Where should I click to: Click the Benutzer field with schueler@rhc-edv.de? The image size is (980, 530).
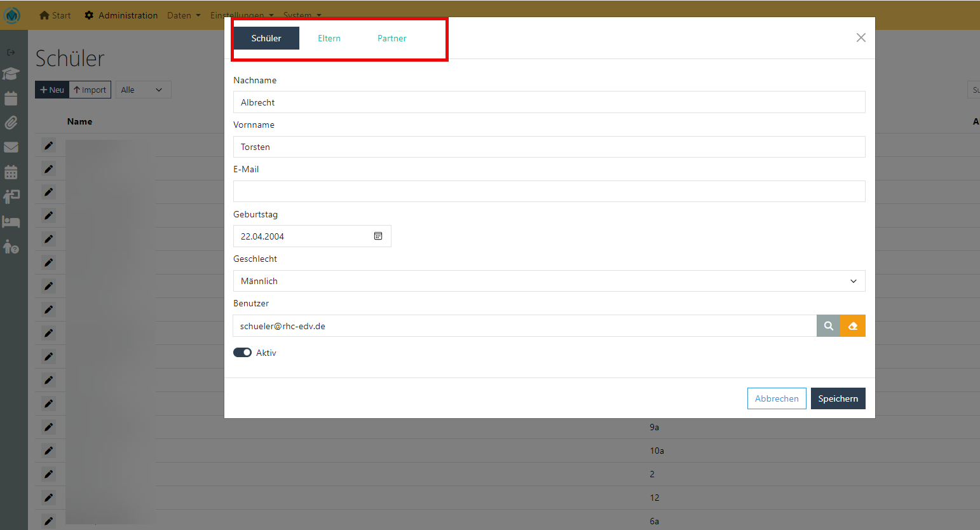point(525,326)
